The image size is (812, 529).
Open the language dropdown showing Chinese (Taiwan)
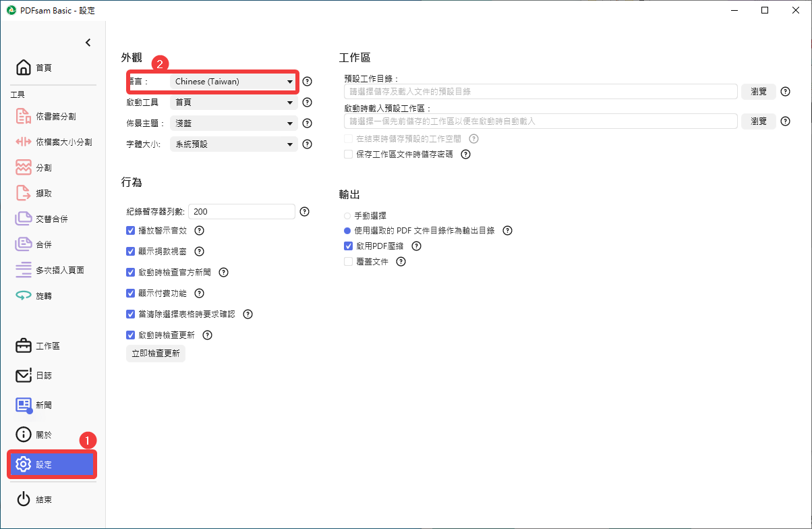pos(233,82)
